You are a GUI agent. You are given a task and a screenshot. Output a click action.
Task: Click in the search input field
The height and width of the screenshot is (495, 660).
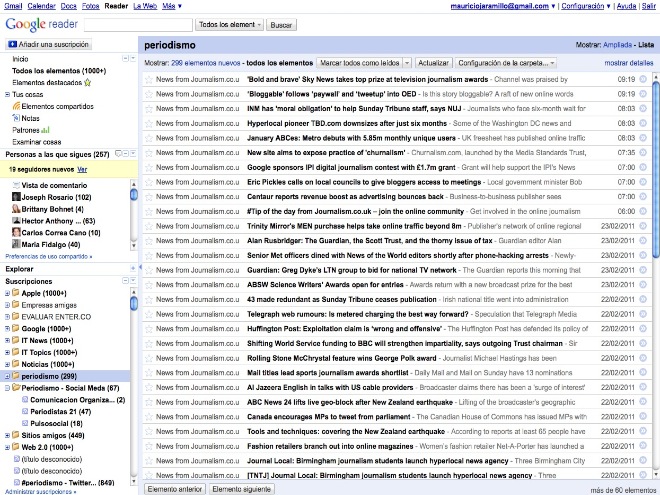[138, 25]
